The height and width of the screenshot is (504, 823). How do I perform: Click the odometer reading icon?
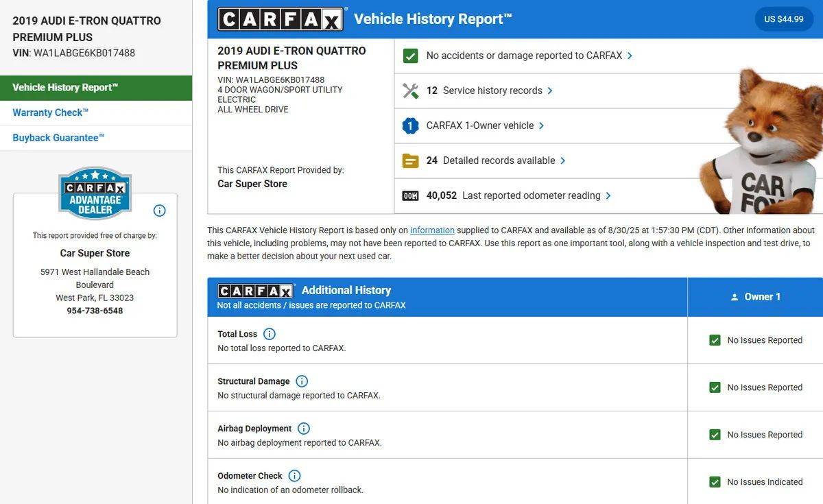[410, 196]
